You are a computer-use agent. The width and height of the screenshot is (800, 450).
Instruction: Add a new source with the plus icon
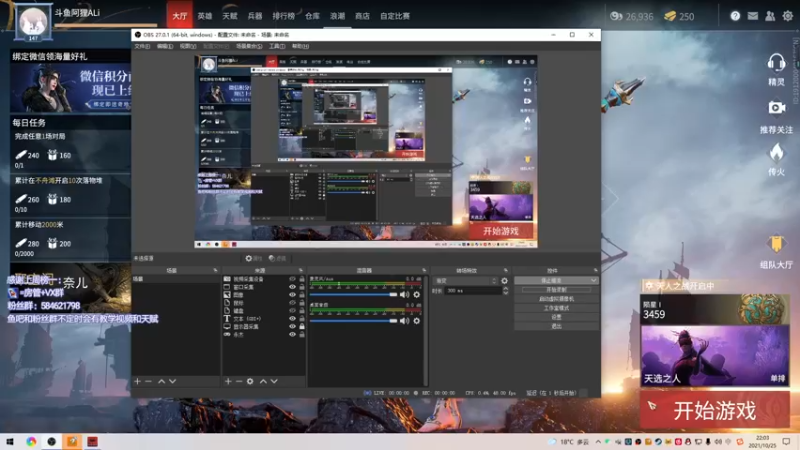(228, 381)
